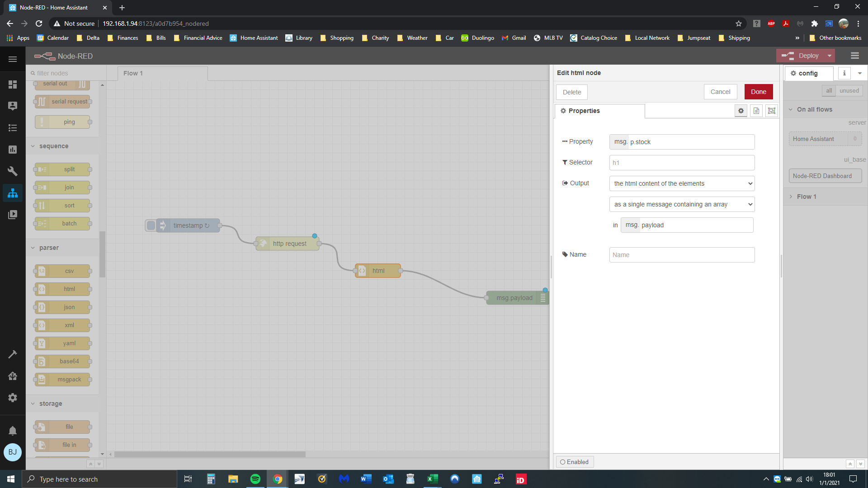Open Developer Tools via the wrench sidebar icon
The width and height of the screenshot is (868, 488).
coord(13,171)
